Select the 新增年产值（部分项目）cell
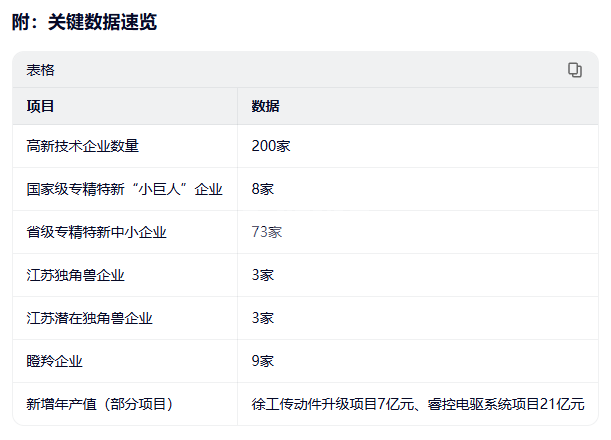This screenshot has width=611, height=440. coord(100,404)
